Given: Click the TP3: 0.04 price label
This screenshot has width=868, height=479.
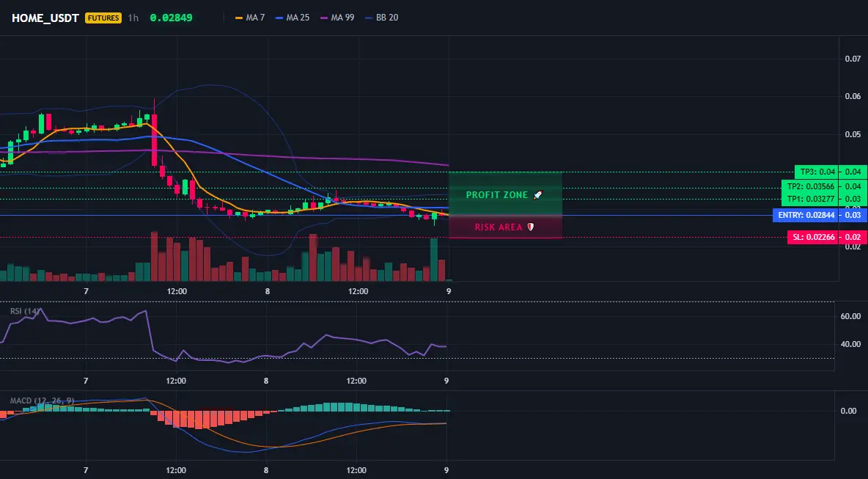Looking at the screenshot, I should (815, 172).
